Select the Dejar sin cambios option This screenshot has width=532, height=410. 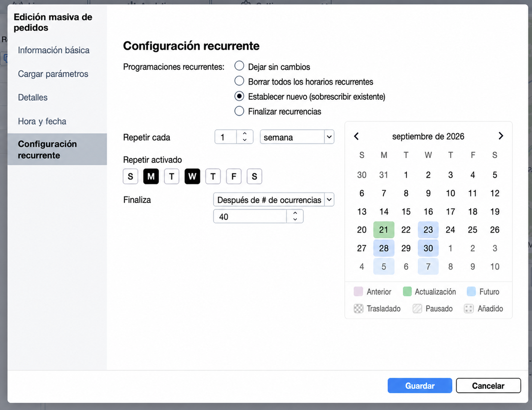click(239, 66)
